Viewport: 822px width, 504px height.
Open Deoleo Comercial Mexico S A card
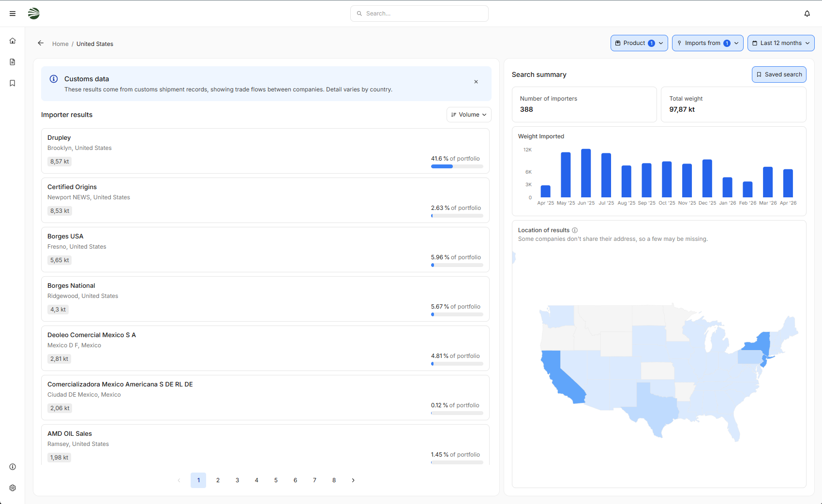tap(265, 348)
